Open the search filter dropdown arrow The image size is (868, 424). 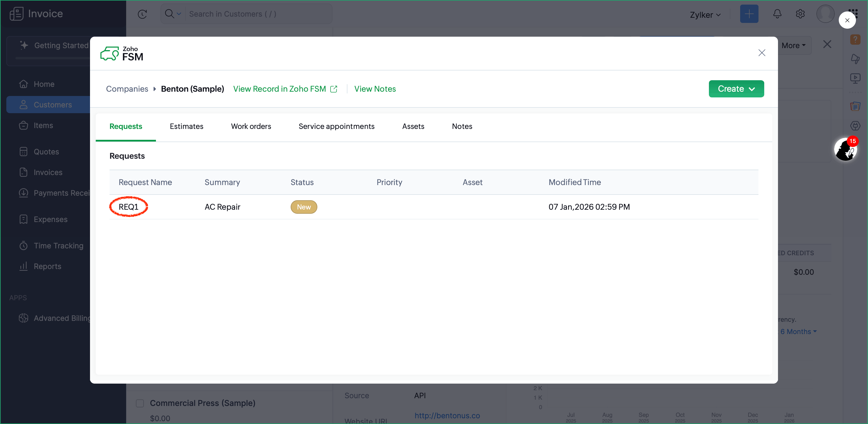tap(179, 14)
